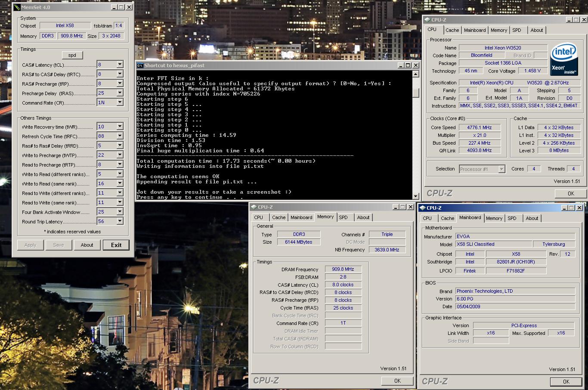Click OK in the CPU-Z Mainboard window
Image resolution: width=588 pixels, height=390 pixels.
click(x=566, y=381)
